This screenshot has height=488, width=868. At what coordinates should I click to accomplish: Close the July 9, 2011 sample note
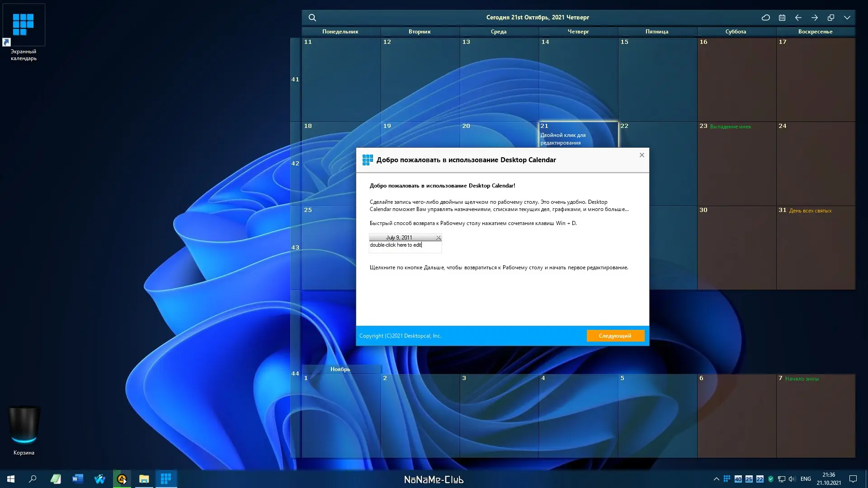438,238
